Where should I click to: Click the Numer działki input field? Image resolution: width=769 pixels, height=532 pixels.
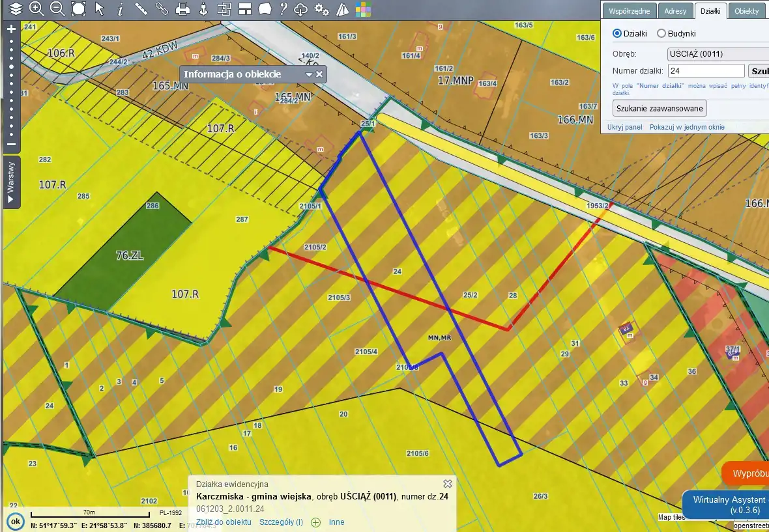pyautogui.click(x=706, y=71)
